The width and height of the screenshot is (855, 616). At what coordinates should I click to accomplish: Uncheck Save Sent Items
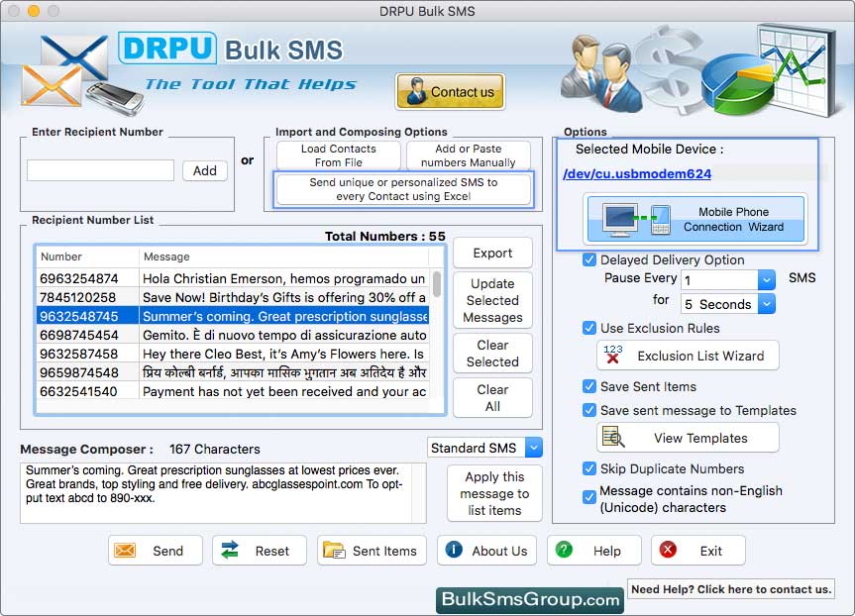click(588, 386)
